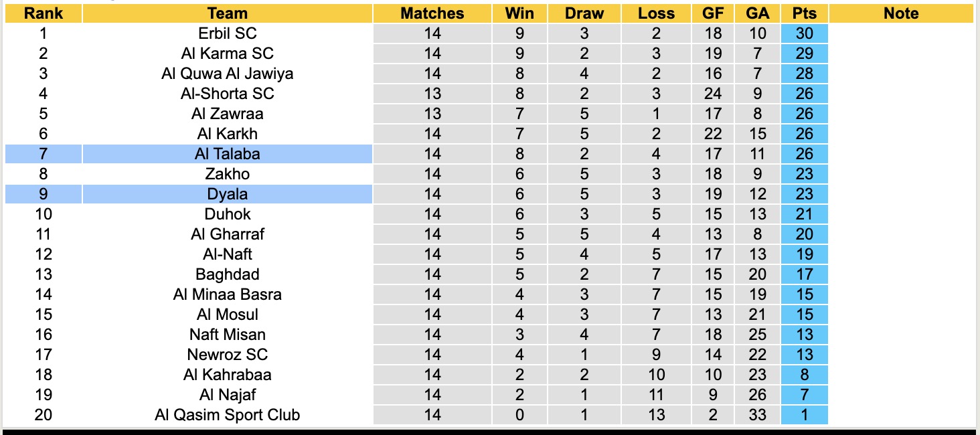Image resolution: width=980 pixels, height=435 pixels.
Task: Click rank number 20 cell
Action: [x=44, y=415]
